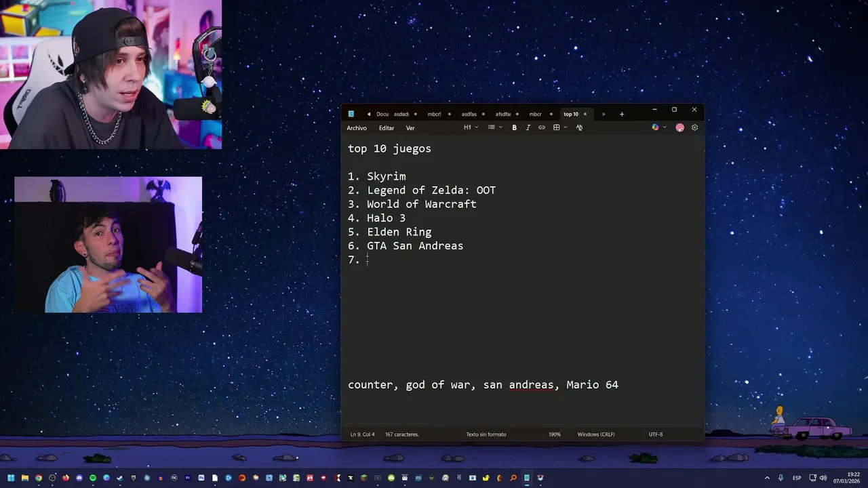
Task: Open Texto sin formato format selector
Action: click(486, 434)
